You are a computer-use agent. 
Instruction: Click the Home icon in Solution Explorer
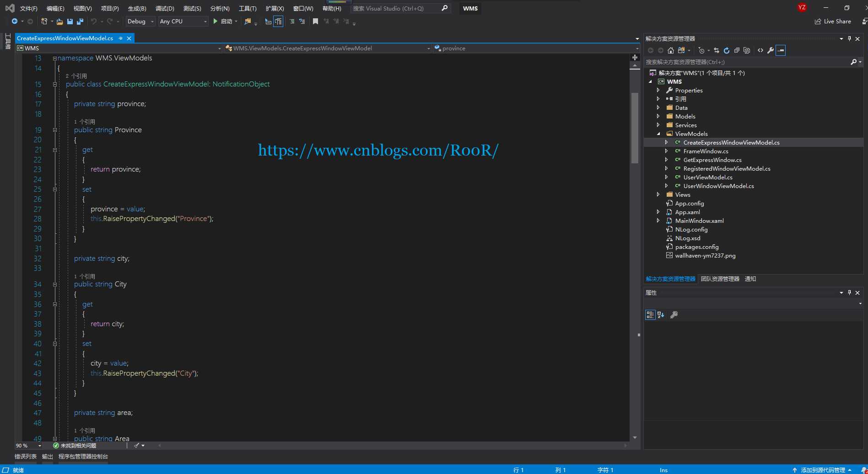pos(671,50)
